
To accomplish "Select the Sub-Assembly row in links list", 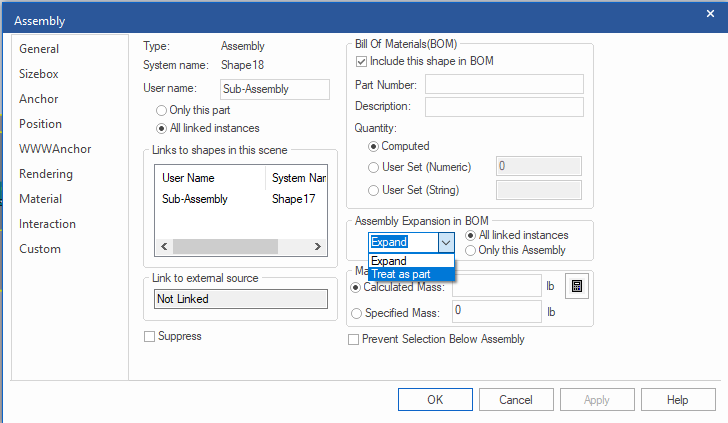I will (x=241, y=199).
